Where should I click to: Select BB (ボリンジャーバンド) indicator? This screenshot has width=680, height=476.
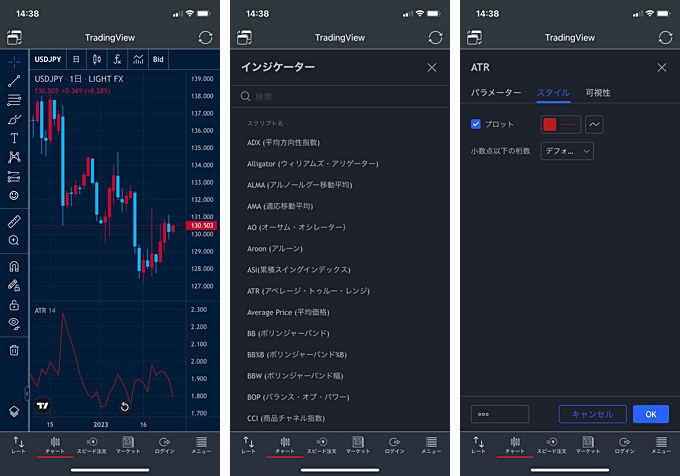(288, 333)
